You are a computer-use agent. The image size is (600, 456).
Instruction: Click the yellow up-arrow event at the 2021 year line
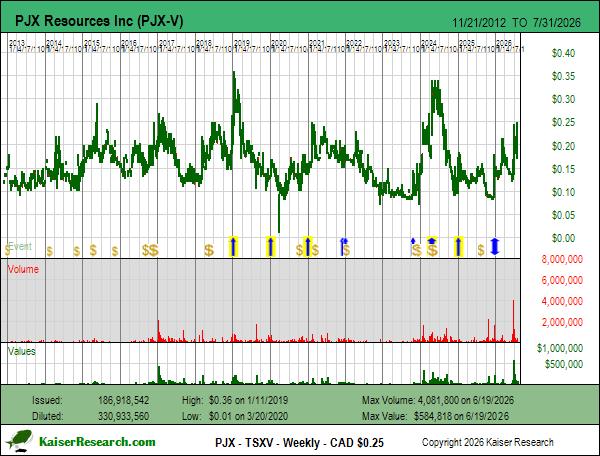(x=308, y=246)
